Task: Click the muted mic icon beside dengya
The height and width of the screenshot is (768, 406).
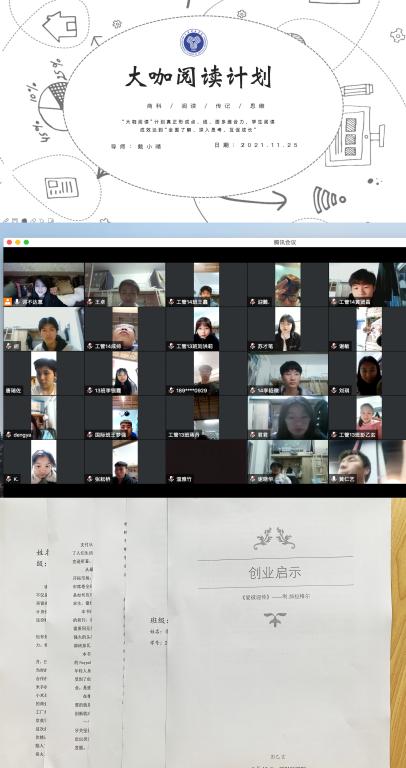Action: click(9, 435)
